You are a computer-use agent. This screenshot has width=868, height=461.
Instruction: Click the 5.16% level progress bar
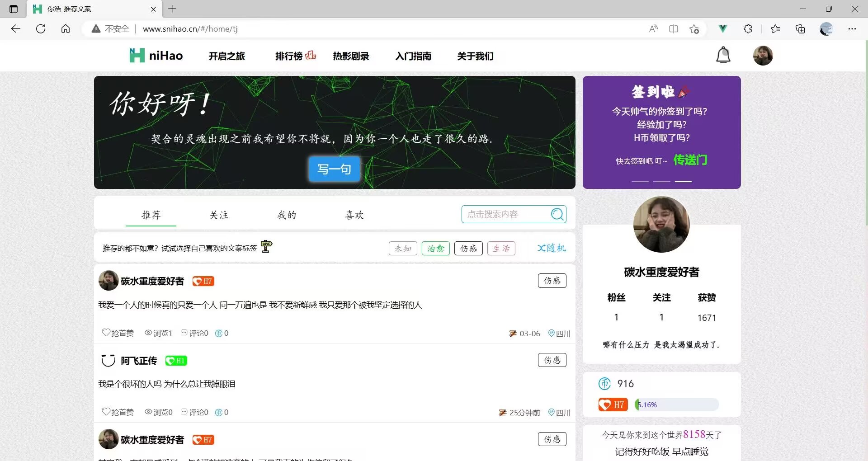pyautogui.click(x=677, y=405)
